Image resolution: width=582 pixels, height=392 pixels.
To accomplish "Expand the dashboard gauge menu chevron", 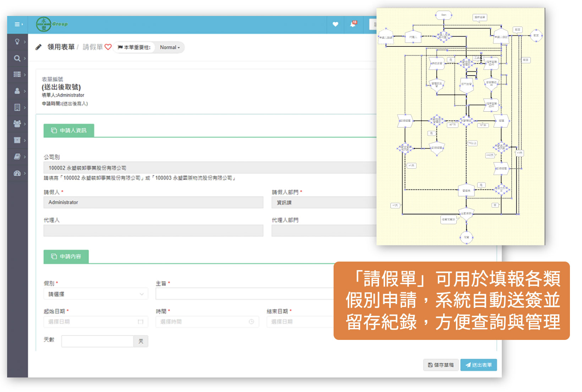I will click(x=25, y=173).
